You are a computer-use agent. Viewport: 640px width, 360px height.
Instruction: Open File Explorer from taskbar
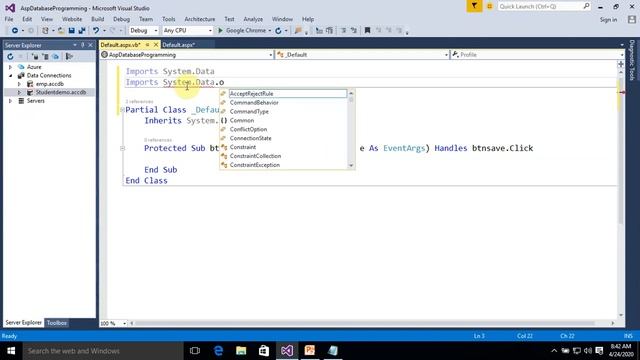[x=241, y=351]
